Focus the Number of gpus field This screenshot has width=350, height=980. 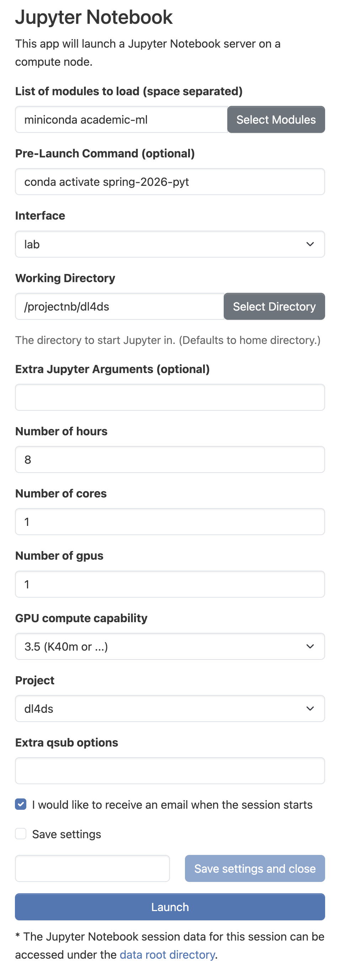pos(169,585)
